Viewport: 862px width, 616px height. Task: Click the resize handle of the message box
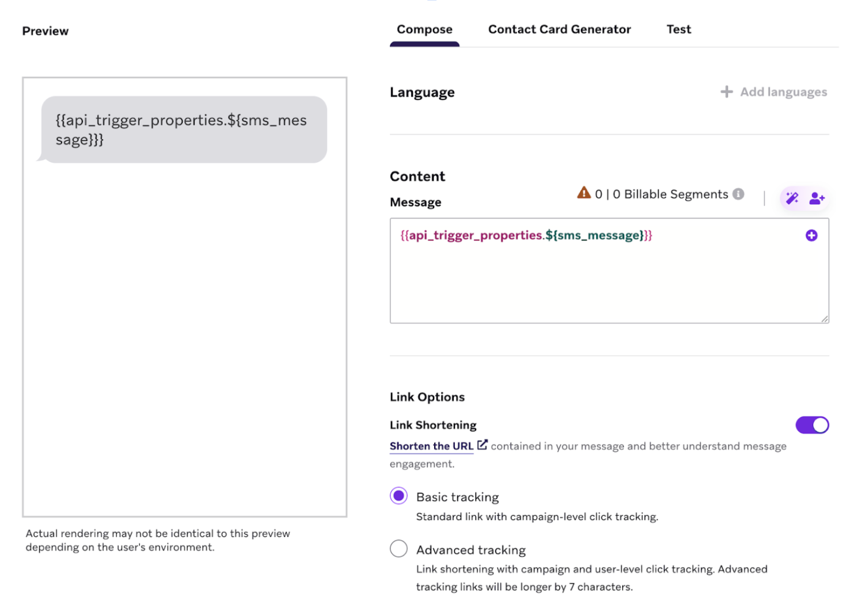825,319
